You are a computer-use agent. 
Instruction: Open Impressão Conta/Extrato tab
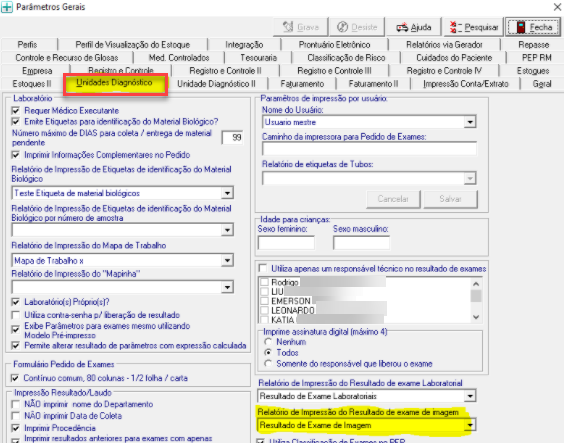pyautogui.click(x=466, y=84)
